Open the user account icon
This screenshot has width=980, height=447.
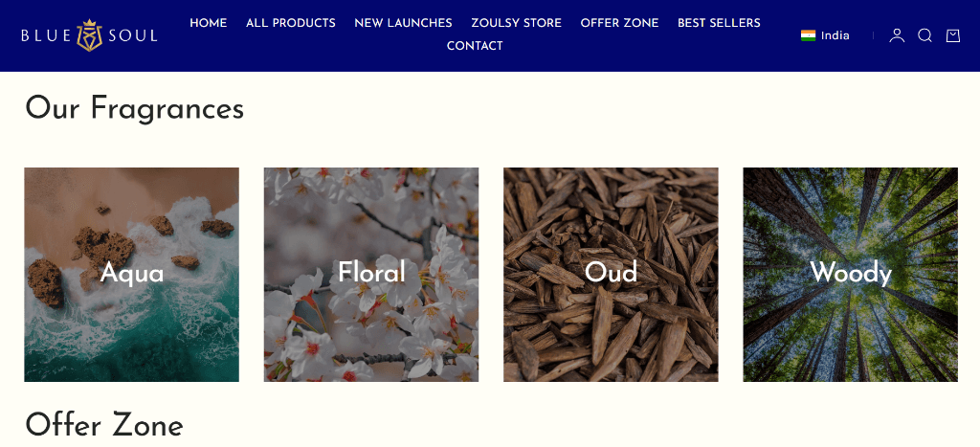pyautogui.click(x=897, y=35)
